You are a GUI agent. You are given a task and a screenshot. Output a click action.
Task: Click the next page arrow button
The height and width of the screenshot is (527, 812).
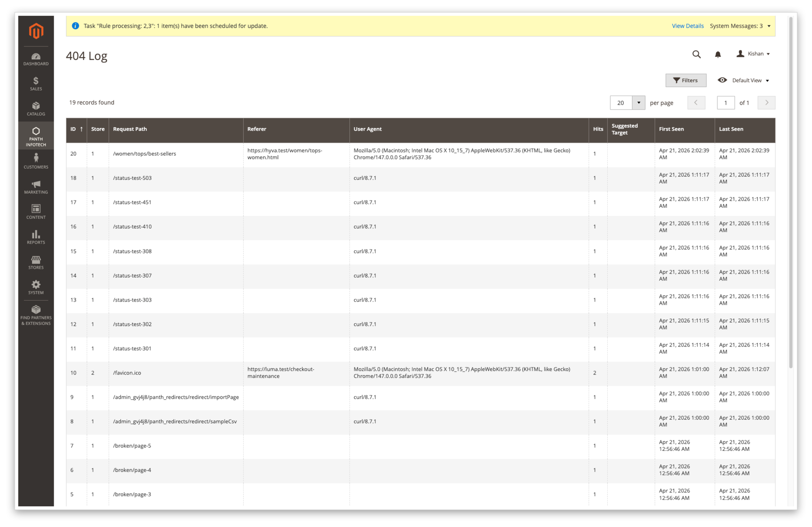click(x=766, y=103)
